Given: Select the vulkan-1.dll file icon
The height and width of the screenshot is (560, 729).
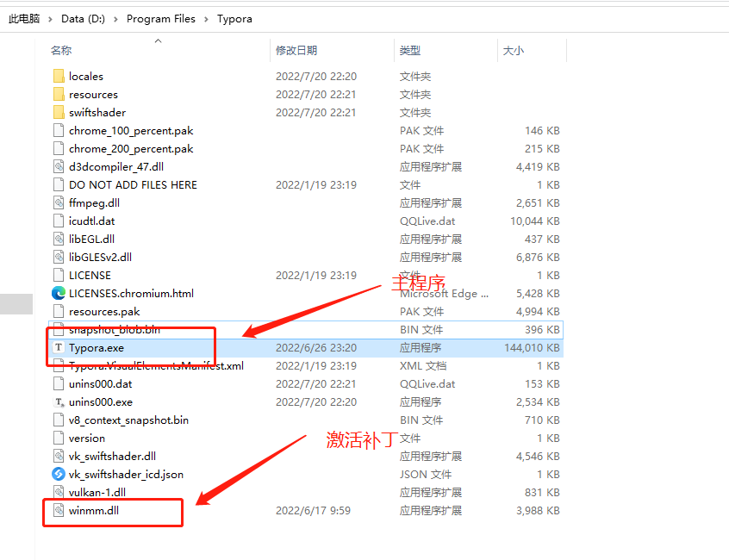Looking at the screenshot, I should 59,492.
